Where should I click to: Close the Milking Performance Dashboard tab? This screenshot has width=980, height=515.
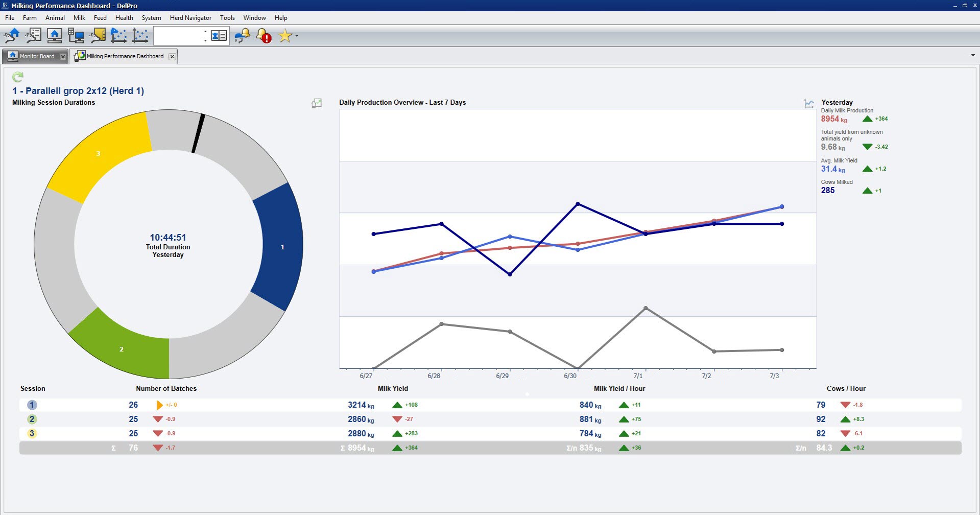(172, 57)
